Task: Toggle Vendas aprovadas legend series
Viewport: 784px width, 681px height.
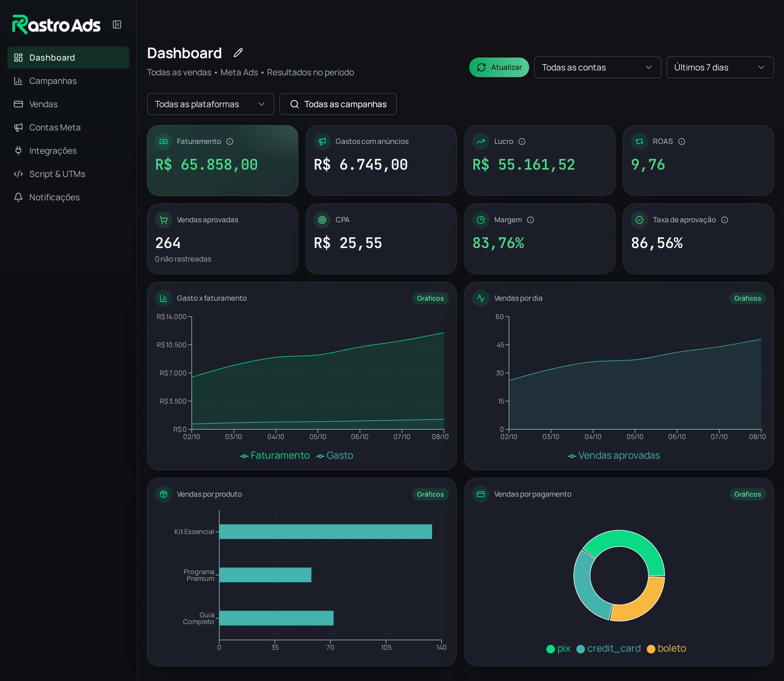Action: coord(614,455)
